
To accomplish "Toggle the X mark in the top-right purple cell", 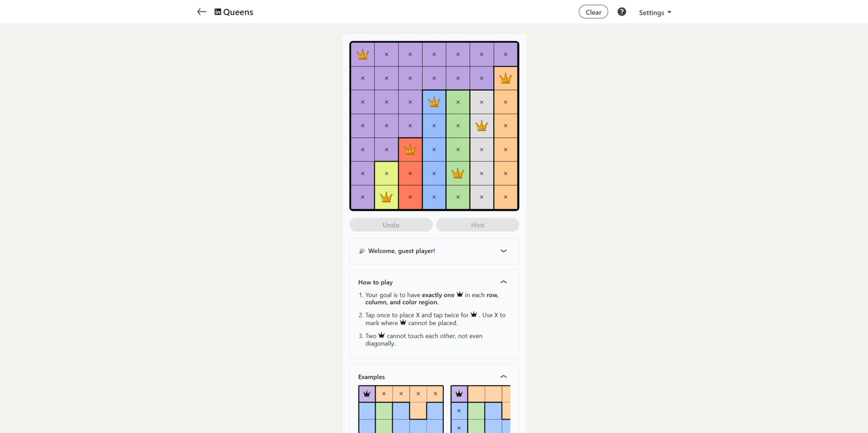I will [x=506, y=54].
